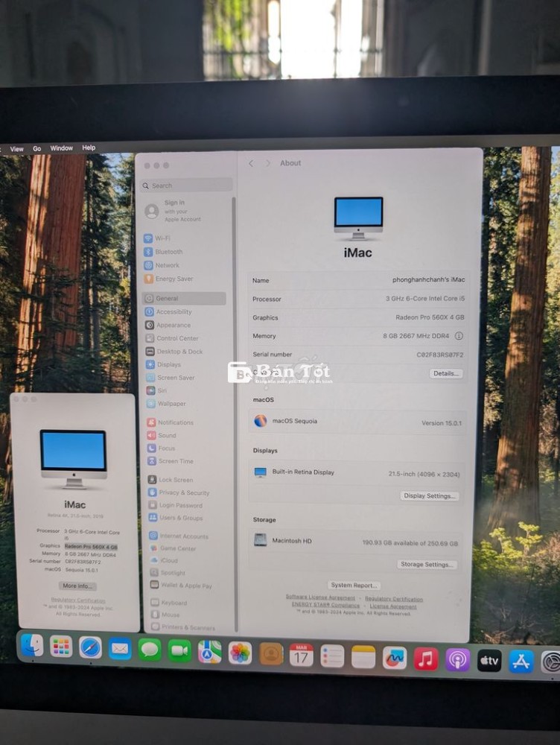The width and height of the screenshot is (560, 745).
Task: Open Screen Time settings
Action: (171, 461)
